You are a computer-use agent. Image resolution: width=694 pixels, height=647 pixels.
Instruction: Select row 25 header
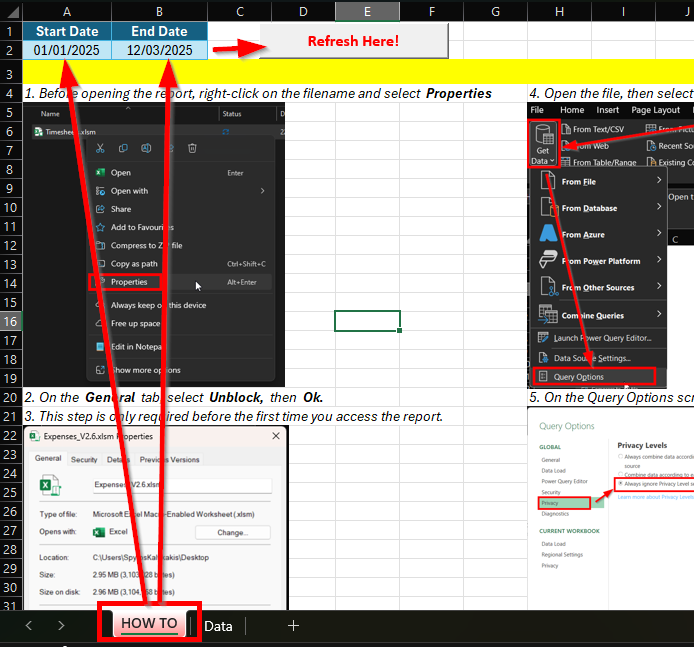(11, 493)
